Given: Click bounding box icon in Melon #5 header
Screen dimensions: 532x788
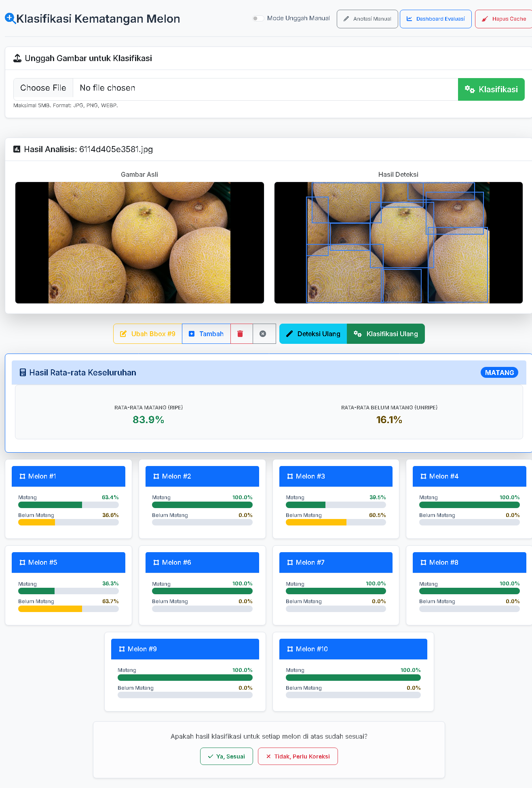Looking at the screenshot, I should click(23, 563).
